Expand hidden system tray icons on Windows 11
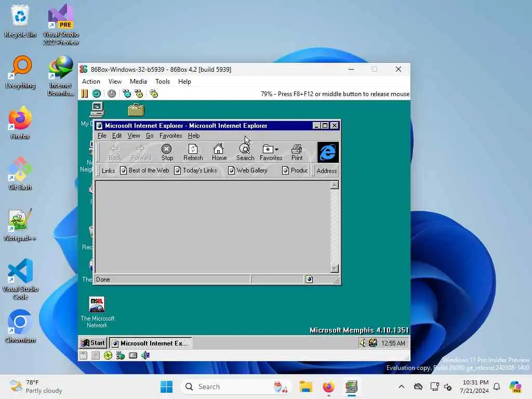The width and height of the screenshot is (532, 399). pyautogui.click(x=402, y=387)
